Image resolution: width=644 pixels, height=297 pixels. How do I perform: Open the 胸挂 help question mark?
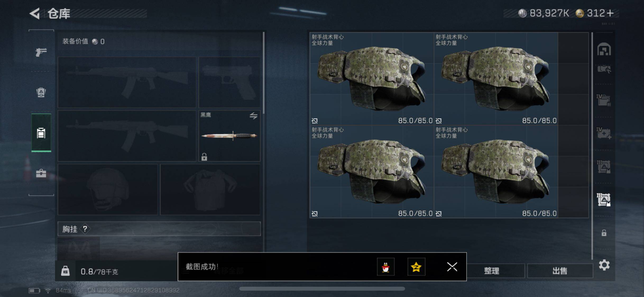(x=85, y=229)
